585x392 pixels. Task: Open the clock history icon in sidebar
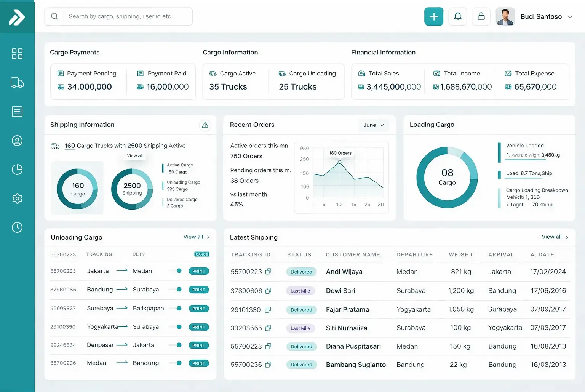pos(17,227)
